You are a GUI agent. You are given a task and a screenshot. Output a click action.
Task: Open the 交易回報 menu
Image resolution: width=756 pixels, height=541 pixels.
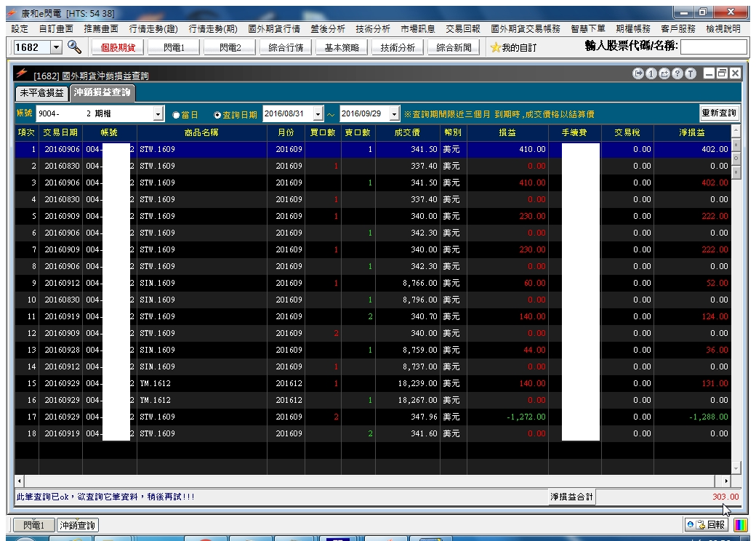click(463, 29)
